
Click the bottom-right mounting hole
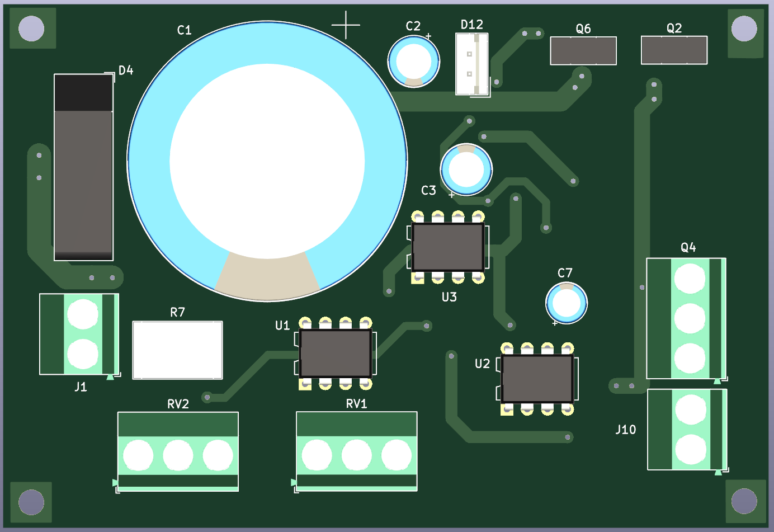(x=744, y=501)
